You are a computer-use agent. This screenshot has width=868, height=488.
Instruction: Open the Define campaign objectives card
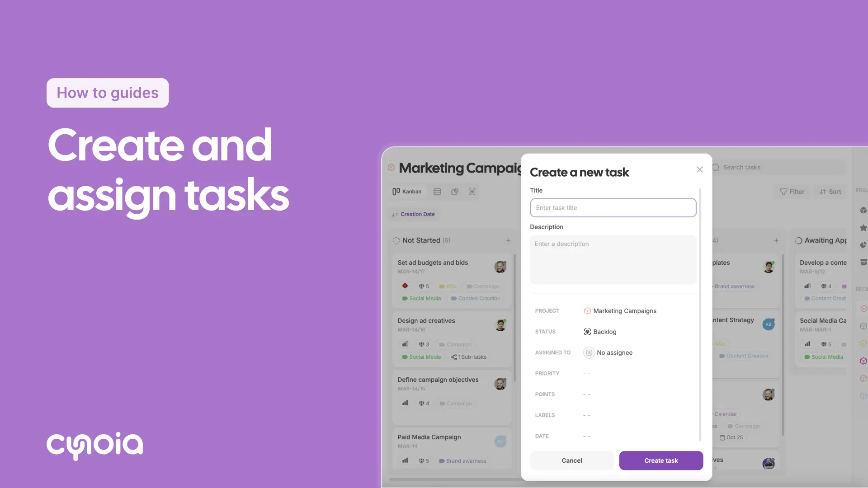(x=452, y=397)
